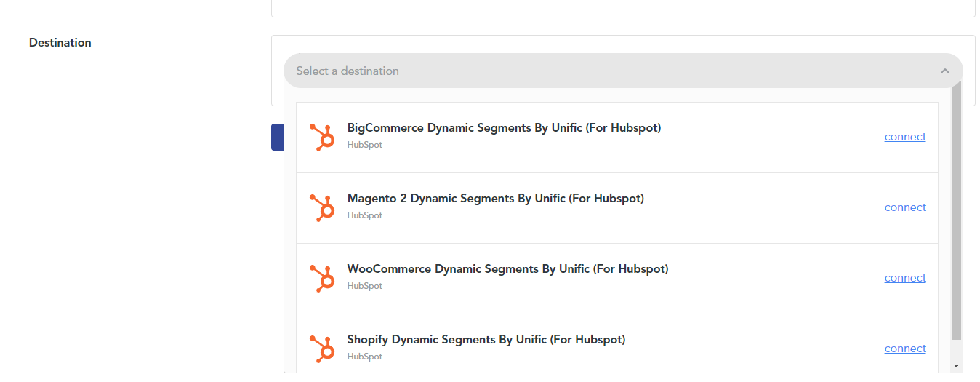
Task: Select the Shopify Dynamic Segments option title
Action: (x=486, y=340)
